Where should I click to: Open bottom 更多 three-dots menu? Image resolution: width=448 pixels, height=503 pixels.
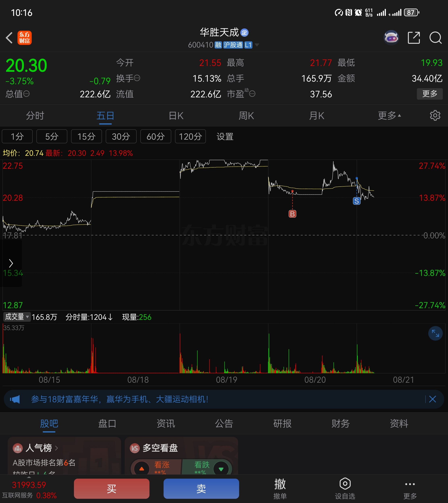(x=410, y=488)
